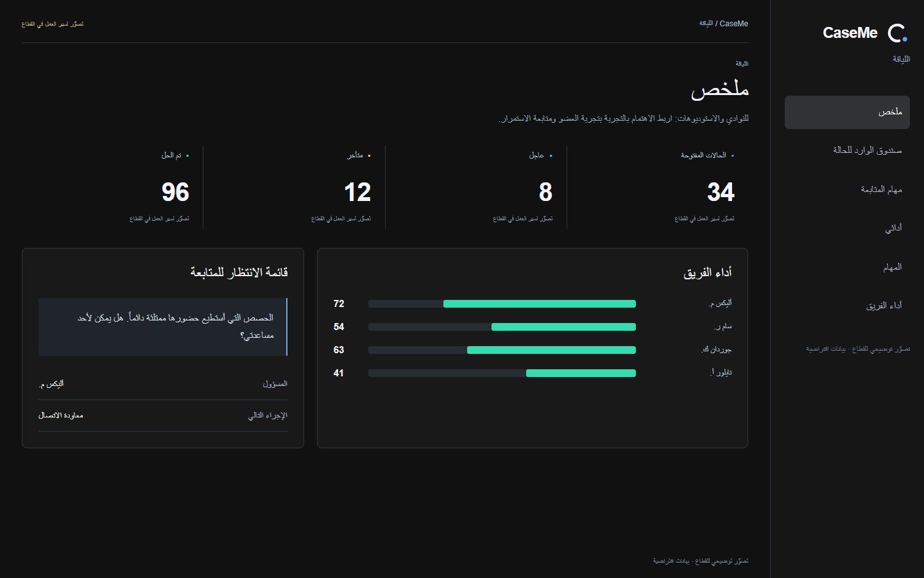Click the sidebar footer بيانات افتراضية note
The image size is (924, 578).
click(858, 349)
